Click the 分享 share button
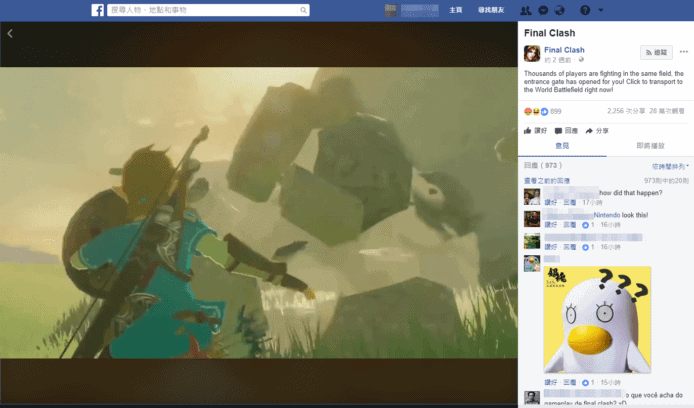 point(597,131)
